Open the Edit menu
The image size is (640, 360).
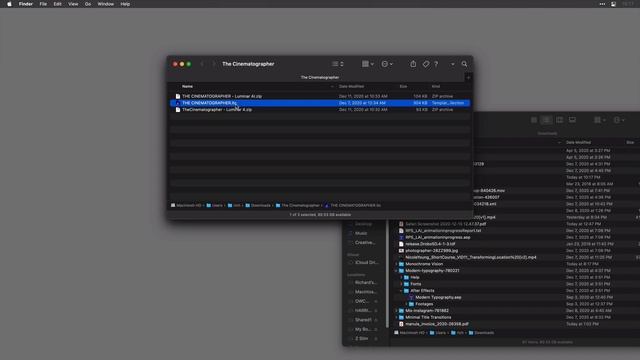click(x=58, y=4)
